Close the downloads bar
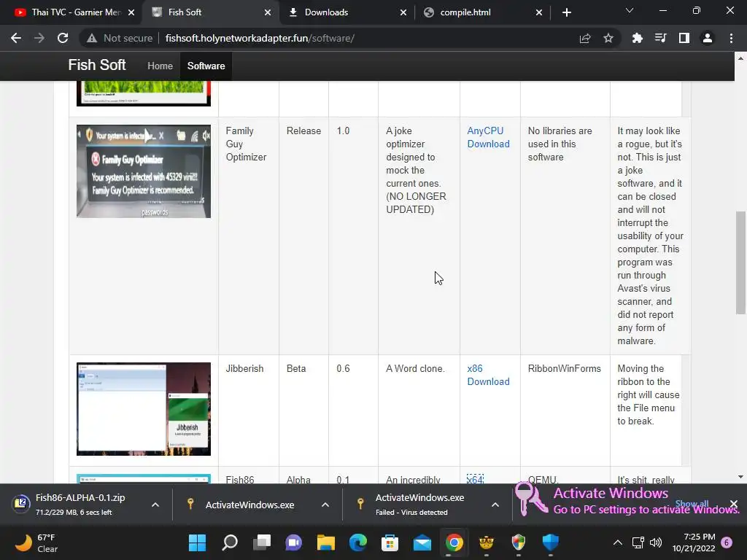 point(734,504)
